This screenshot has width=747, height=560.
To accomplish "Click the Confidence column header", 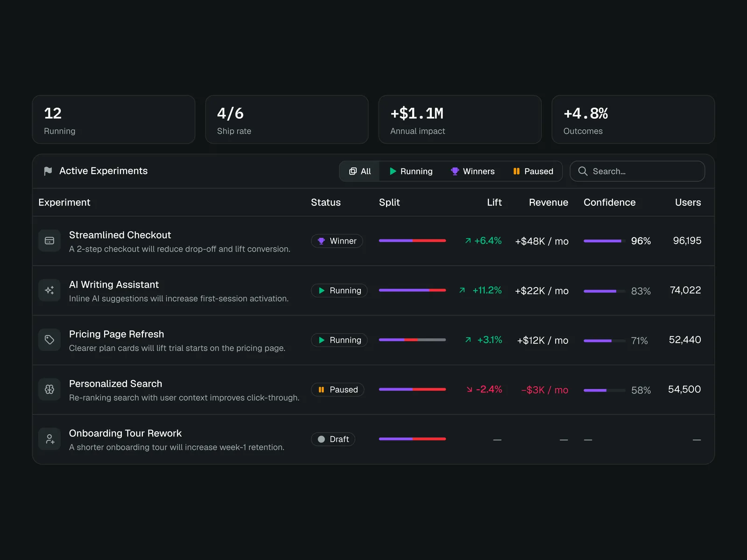I will pyautogui.click(x=610, y=203).
